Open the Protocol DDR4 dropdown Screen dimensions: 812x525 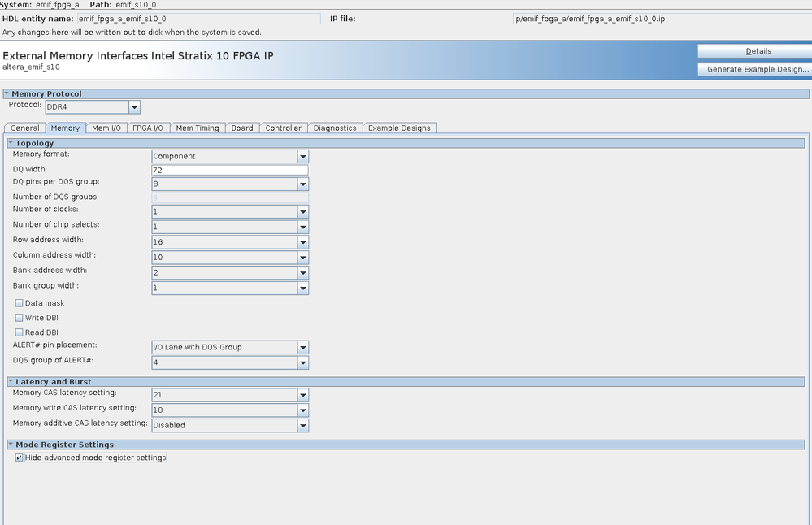(134, 107)
